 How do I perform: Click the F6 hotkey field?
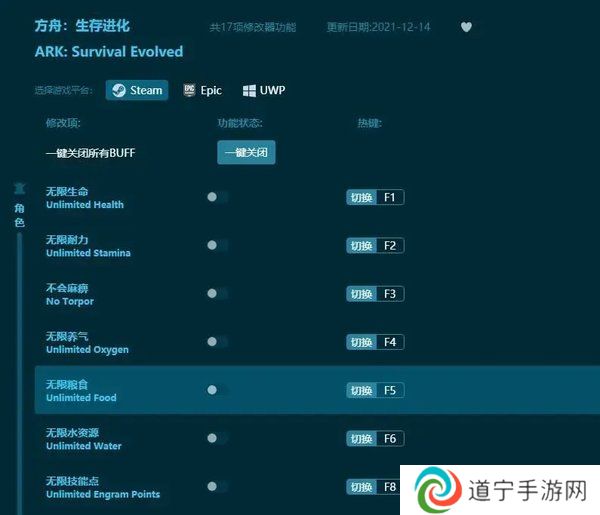pos(390,438)
